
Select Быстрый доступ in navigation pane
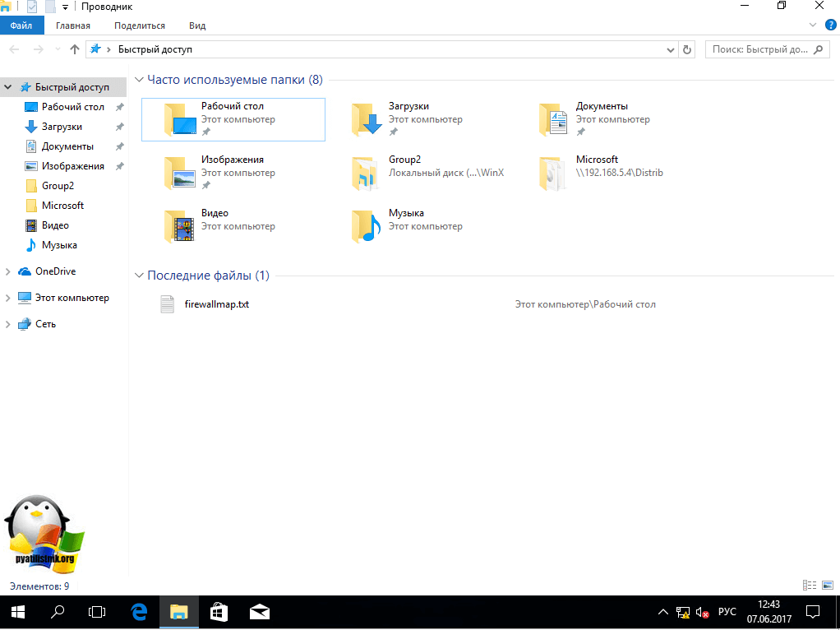pyautogui.click(x=72, y=87)
